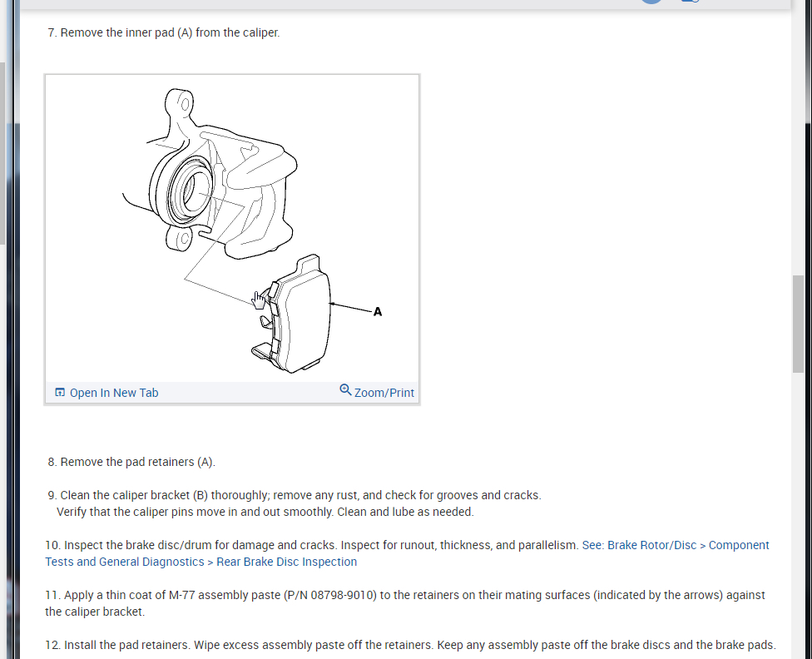Click the vertical scrollbar thumb
Viewport: 812px width, 659px height.
click(x=798, y=324)
